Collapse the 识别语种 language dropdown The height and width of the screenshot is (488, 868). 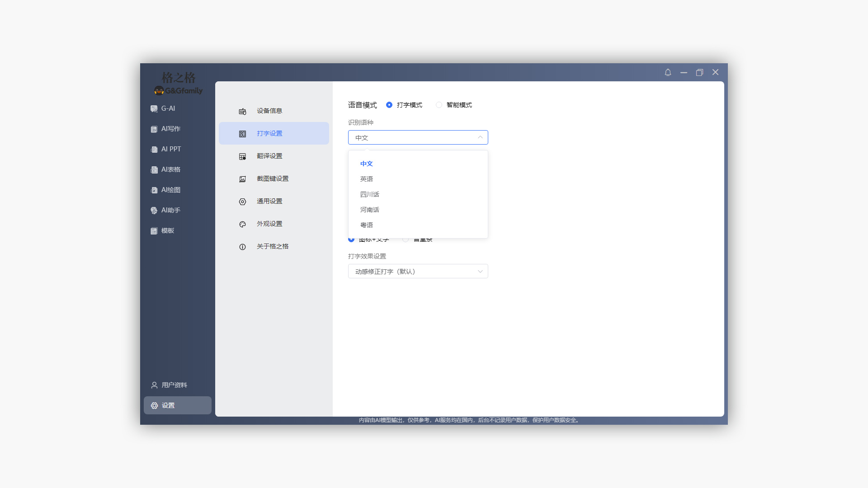pos(480,137)
